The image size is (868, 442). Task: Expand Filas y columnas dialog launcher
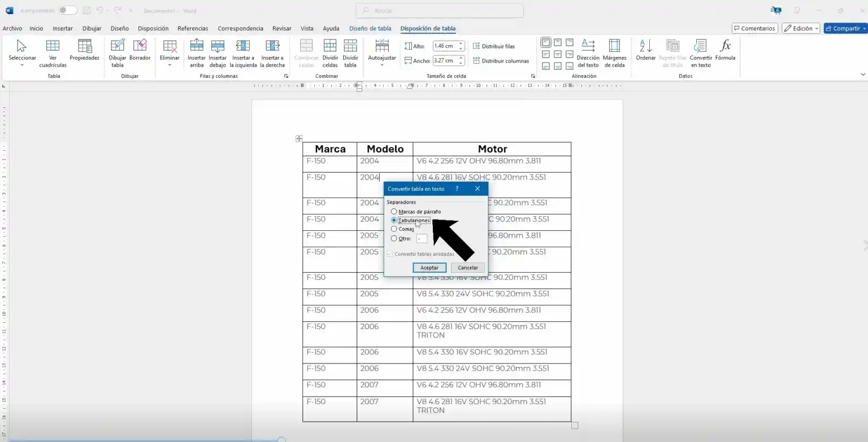pyautogui.click(x=286, y=76)
